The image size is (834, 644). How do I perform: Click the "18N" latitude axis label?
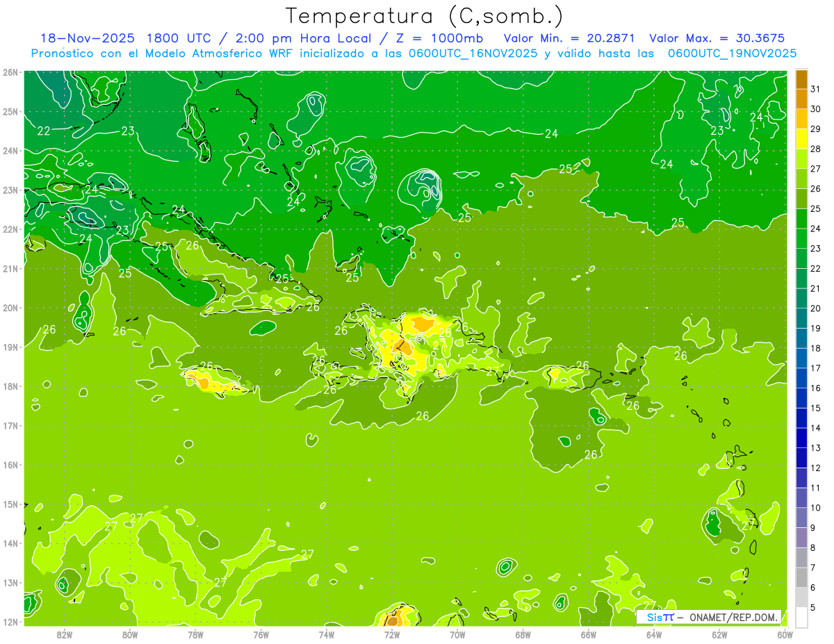tap(11, 386)
